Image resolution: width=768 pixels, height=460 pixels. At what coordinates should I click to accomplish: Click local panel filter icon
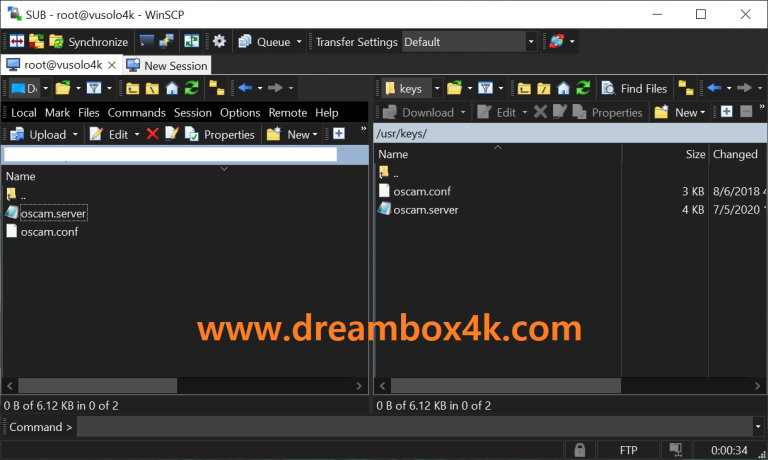pyautogui.click(x=94, y=88)
